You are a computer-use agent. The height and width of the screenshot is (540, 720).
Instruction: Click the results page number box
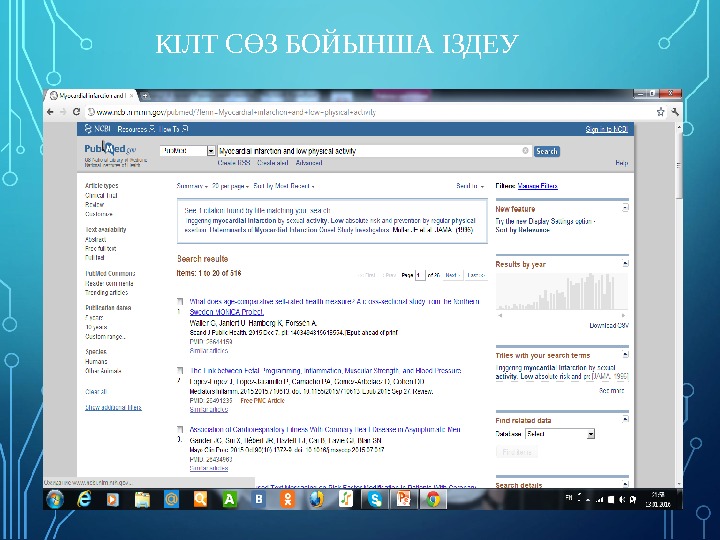[420, 275]
